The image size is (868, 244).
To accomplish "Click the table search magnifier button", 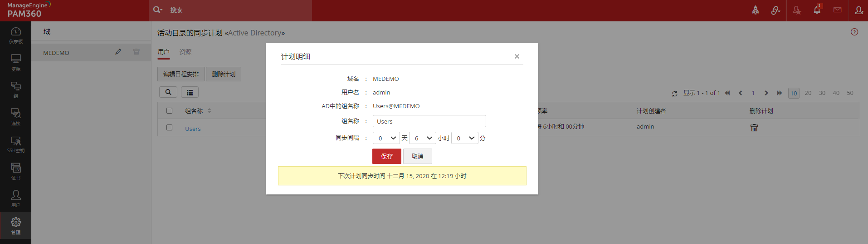I will point(168,92).
